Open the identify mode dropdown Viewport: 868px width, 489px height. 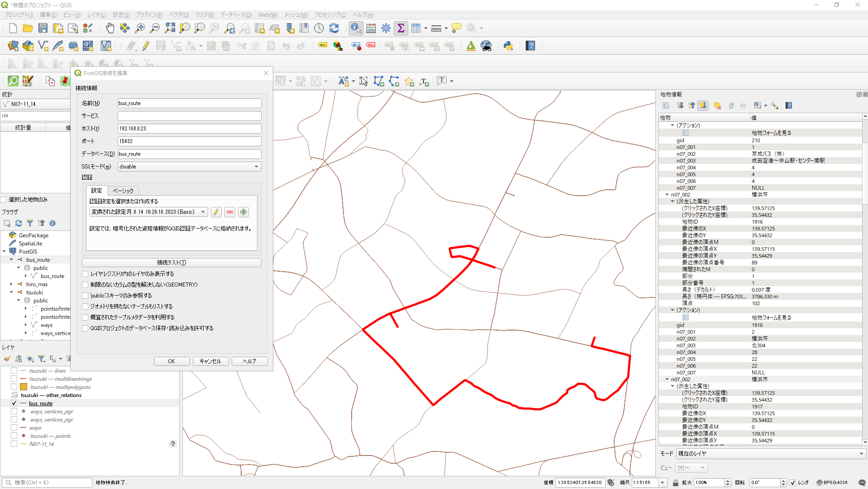click(770, 454)
